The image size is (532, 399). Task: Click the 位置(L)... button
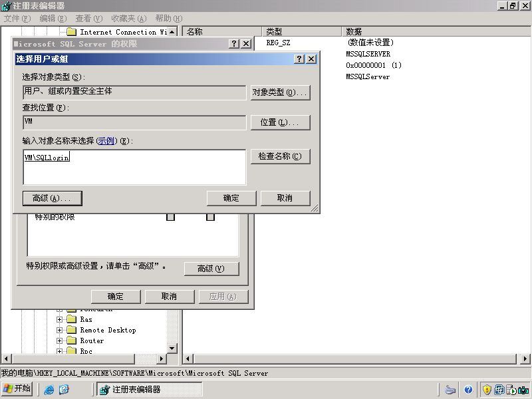280,122
